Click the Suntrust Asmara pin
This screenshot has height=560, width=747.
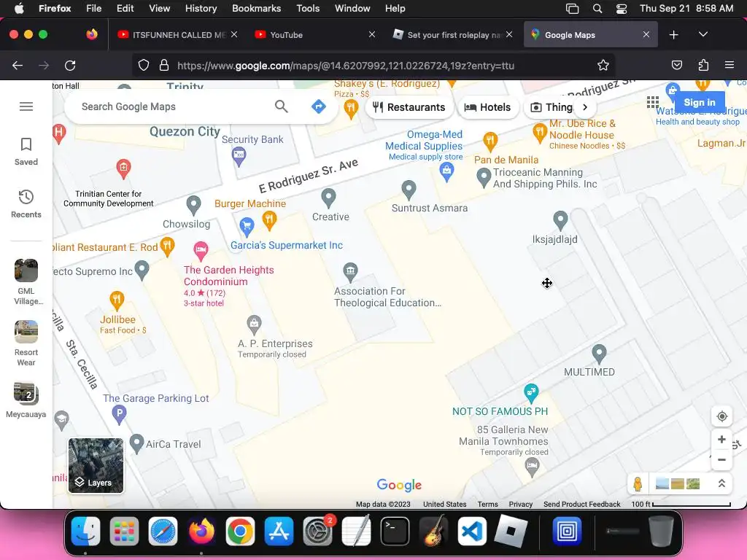pos(409,190)
